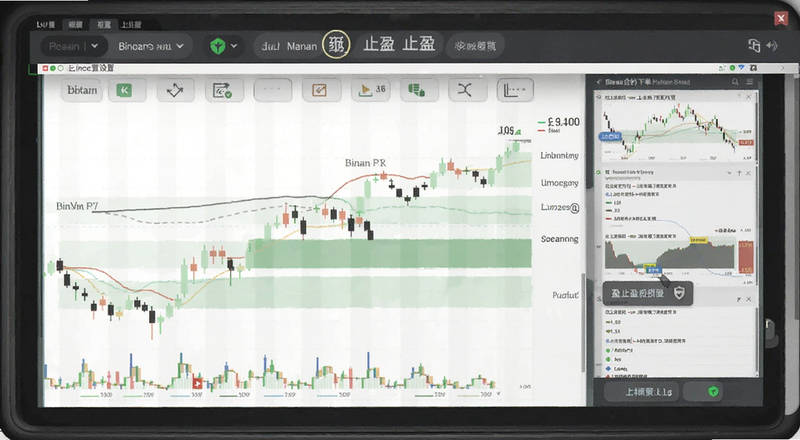Screen dimensions: 800x440
Task: Click the red marker in volume chart
Action: click(197, 382)
